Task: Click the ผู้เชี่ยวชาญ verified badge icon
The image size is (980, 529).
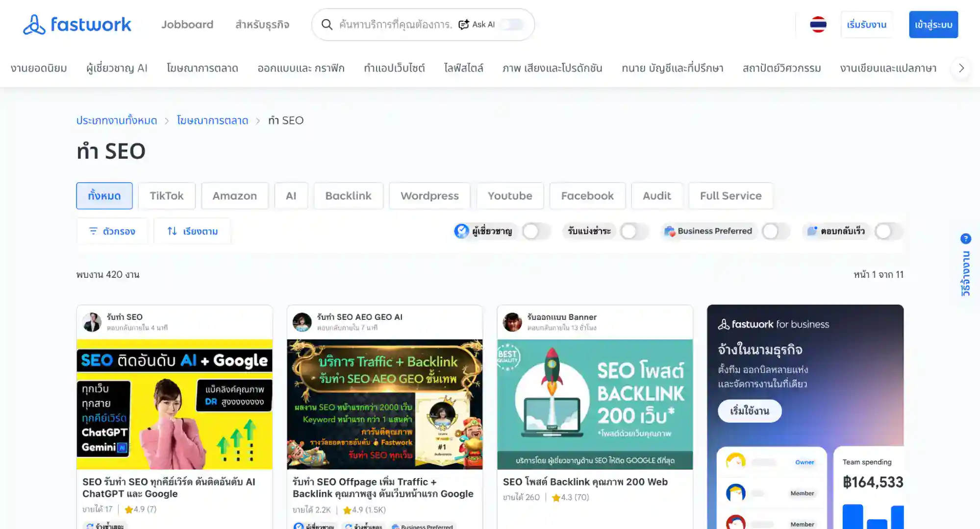Action: point(461,231)
